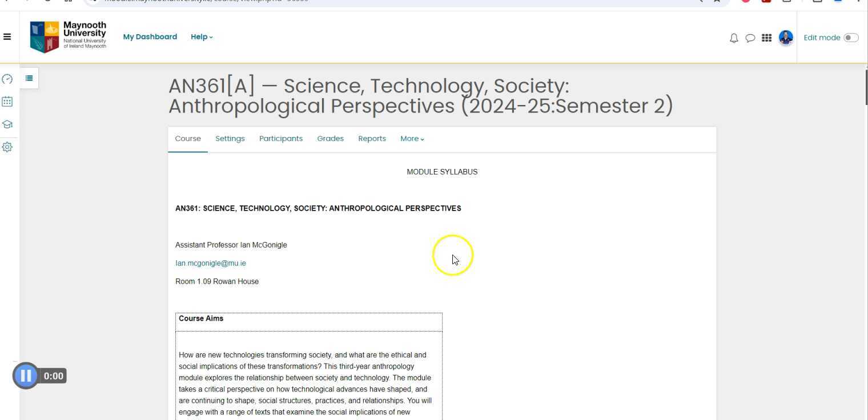Click the Maynooth University logo
The width and height of the screenshot is (868, 420).
[68, 37]
